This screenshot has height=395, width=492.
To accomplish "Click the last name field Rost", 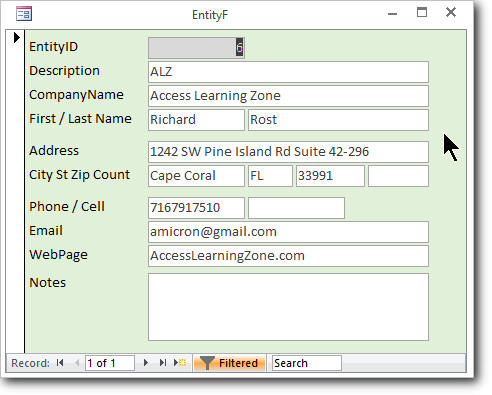I will point(338,120).
